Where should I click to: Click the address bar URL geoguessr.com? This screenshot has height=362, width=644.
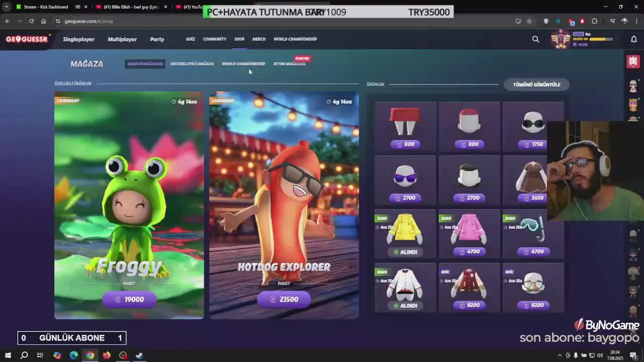(89, 21)
